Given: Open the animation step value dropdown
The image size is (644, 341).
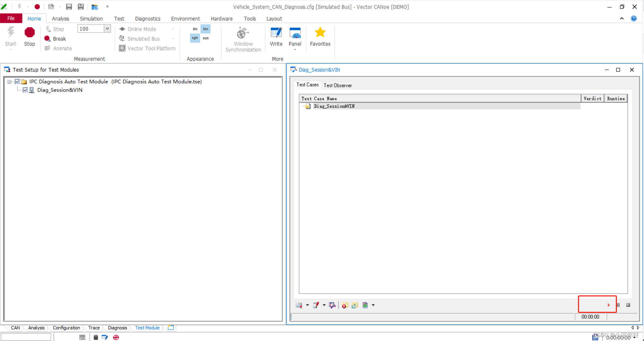Looking at the screenshot, I should point(107,29).
